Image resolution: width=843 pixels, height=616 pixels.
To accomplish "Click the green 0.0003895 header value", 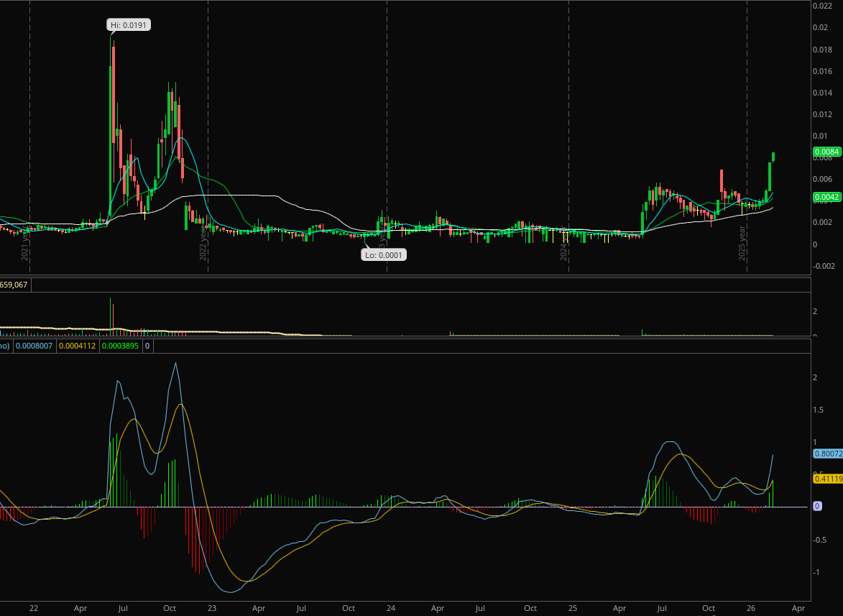I will click(120, 346).
